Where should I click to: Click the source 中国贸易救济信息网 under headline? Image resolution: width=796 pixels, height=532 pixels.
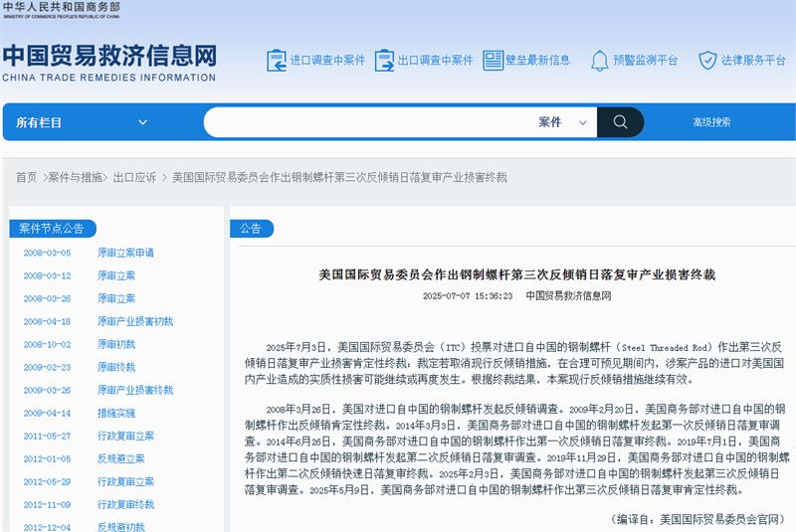568,295
